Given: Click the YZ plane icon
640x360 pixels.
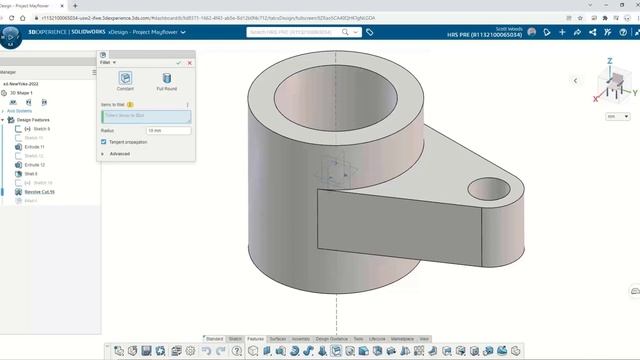Looking at the screenshot, I should pyautogui.click(x=29, y=102).
